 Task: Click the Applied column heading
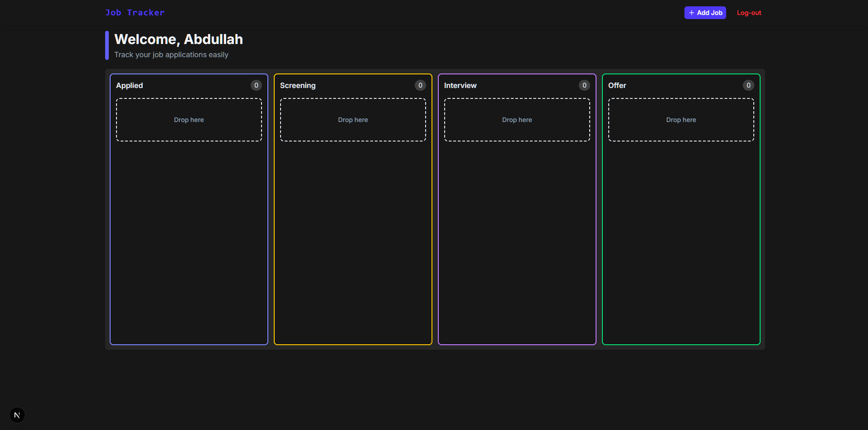(x=129, y=85)
